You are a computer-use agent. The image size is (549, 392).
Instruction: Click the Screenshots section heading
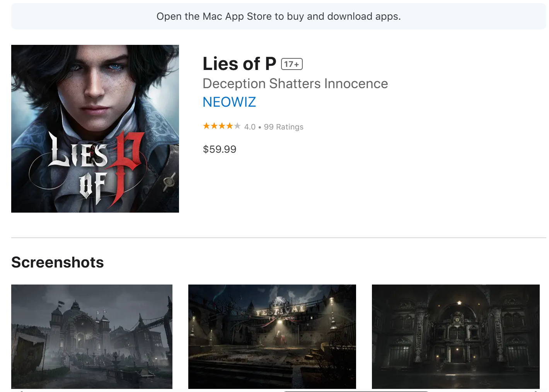58,262
